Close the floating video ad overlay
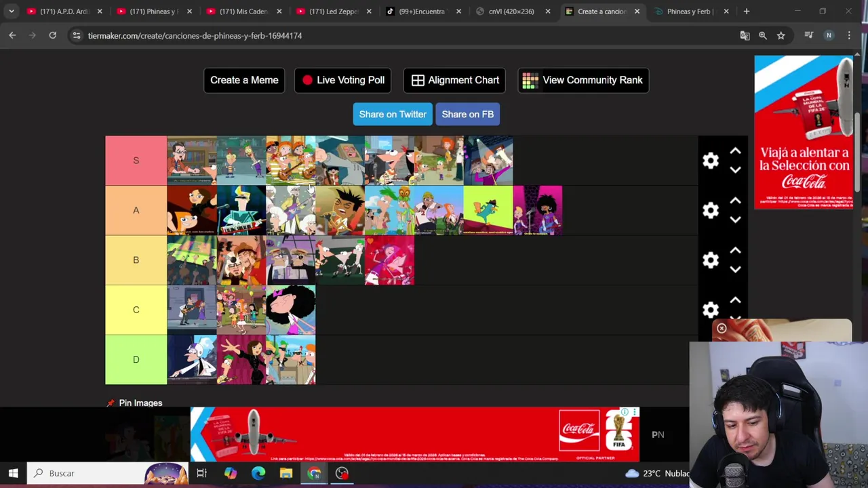 [x=722, y=329]
